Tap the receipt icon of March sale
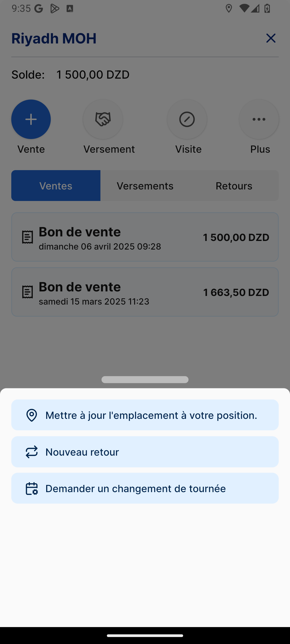The height and width of the screenshot is (644, 290). [x=27, y=292]
